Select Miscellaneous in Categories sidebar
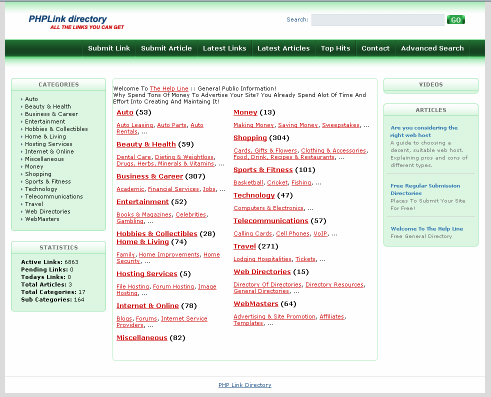 point(44,159)
